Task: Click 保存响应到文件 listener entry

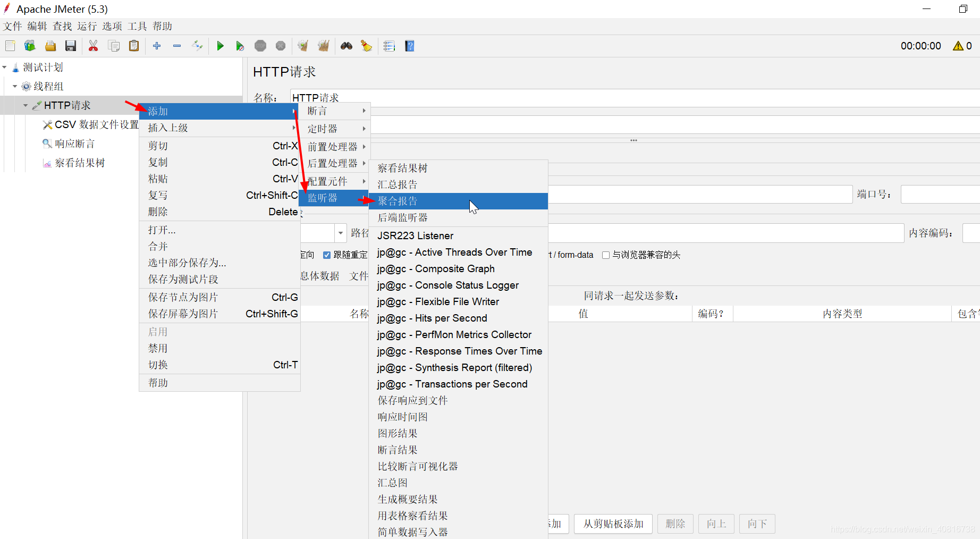Action: 458,400
